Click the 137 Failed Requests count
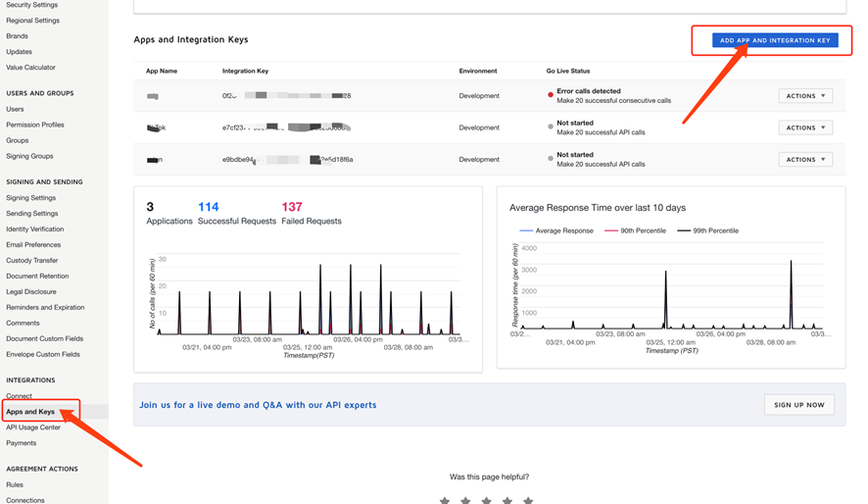Screen dimensions: 868x504 (292, 207)
